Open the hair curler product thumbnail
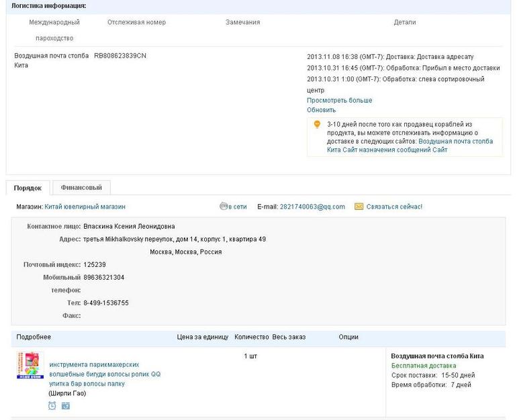Viewport: 517px width, 420px height. tap(30, 366)
